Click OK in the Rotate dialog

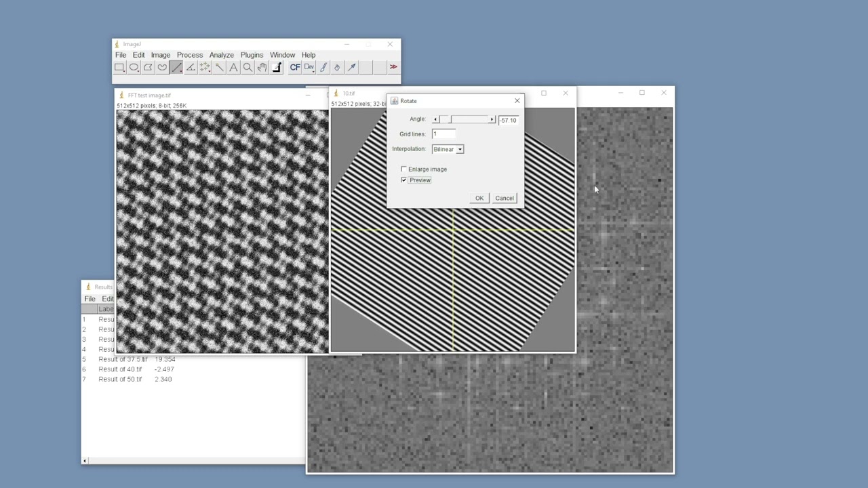point(479,198)
